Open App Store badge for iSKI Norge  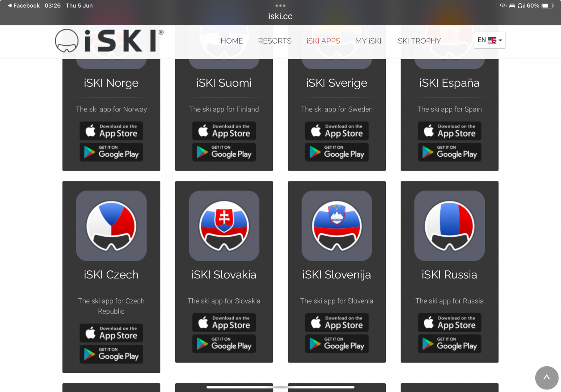point(111,131)
